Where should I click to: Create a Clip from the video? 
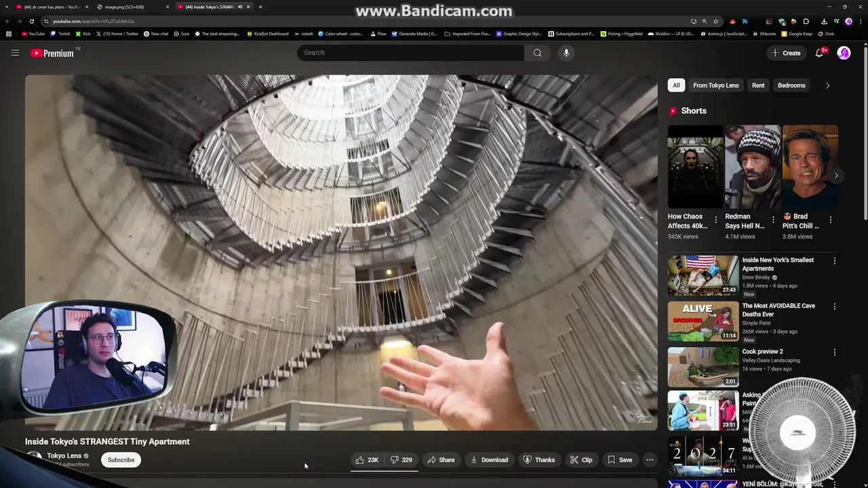point(581,460)
